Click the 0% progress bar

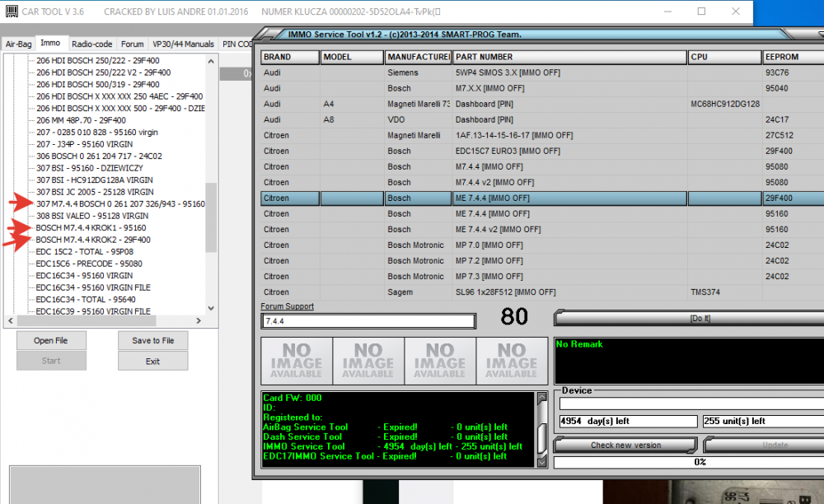point(689,462)
